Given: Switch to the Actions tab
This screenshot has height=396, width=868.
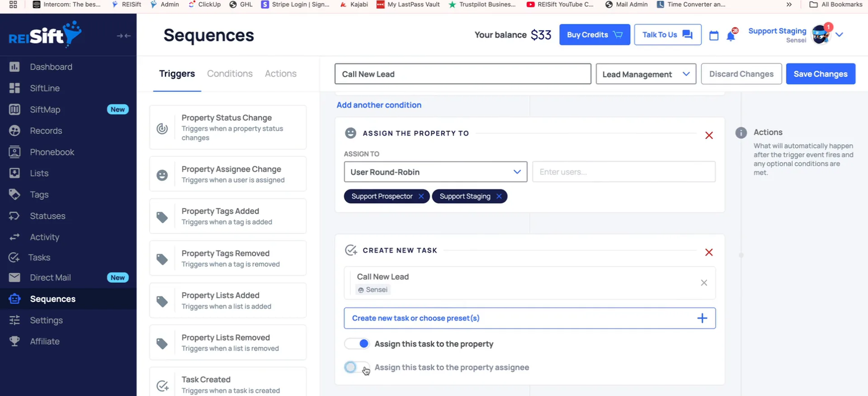Looking at the screenshot, I should point(281,74).
